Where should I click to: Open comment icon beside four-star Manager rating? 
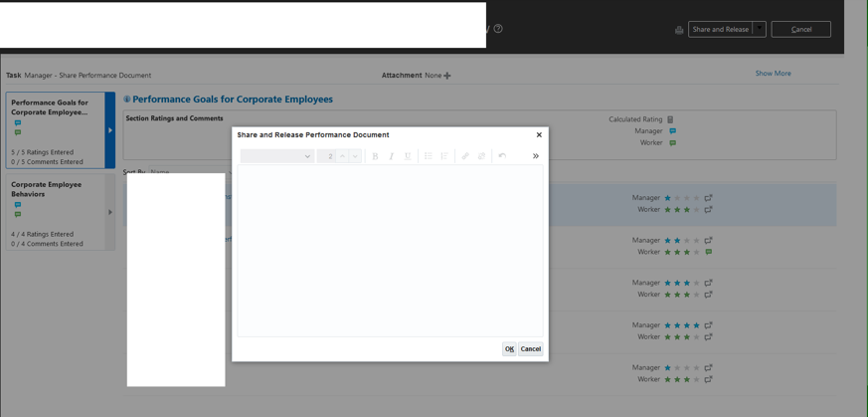tap(708, 325)
